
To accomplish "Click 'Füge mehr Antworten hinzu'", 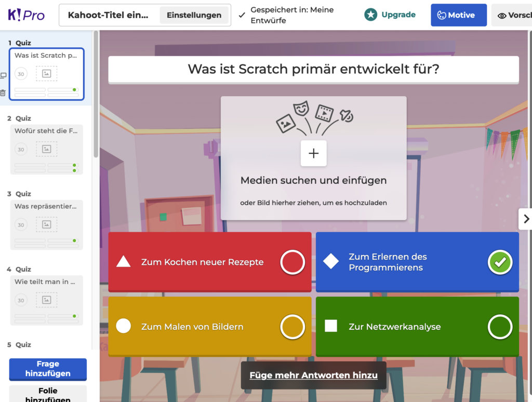I will tap(313, 374).
